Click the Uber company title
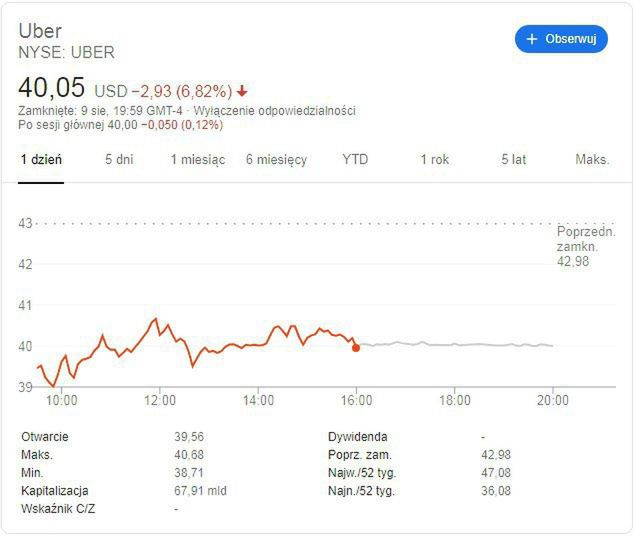This screenshot has height=536, width=633. [x=40, y=31]
